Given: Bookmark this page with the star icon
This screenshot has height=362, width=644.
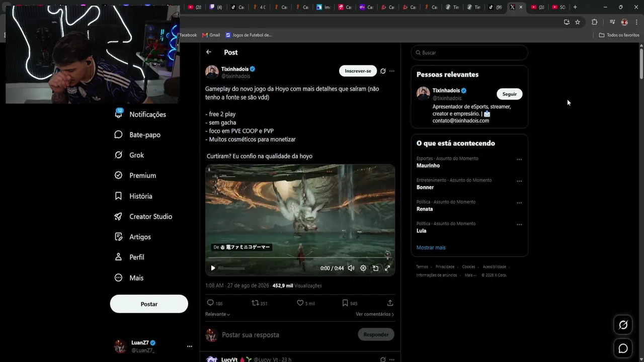Looking at the screenshot, I should click(x=578, y=22).
